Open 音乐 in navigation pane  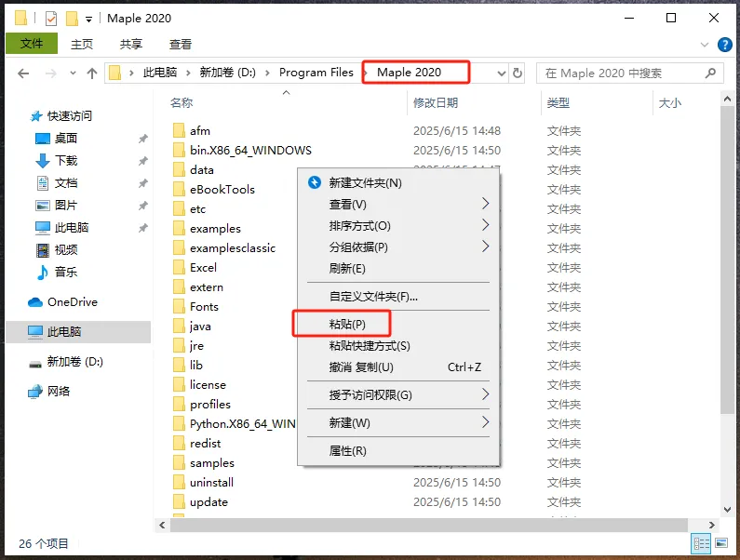coord(65,272)
